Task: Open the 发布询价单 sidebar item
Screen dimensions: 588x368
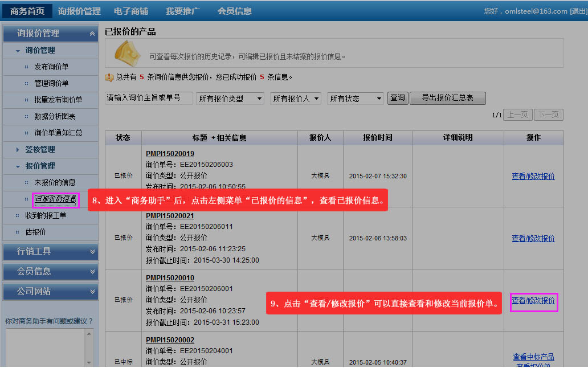Action: click(51, 67)
